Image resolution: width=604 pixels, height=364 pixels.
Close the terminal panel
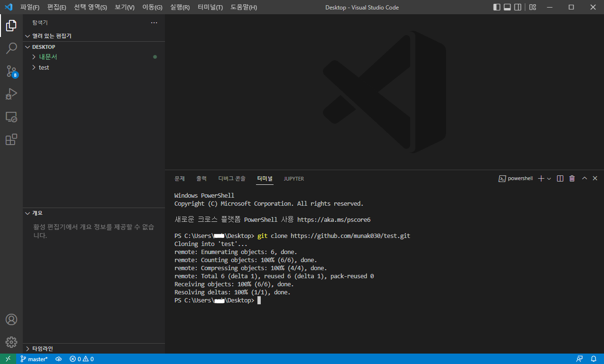(x=595, y=179)
